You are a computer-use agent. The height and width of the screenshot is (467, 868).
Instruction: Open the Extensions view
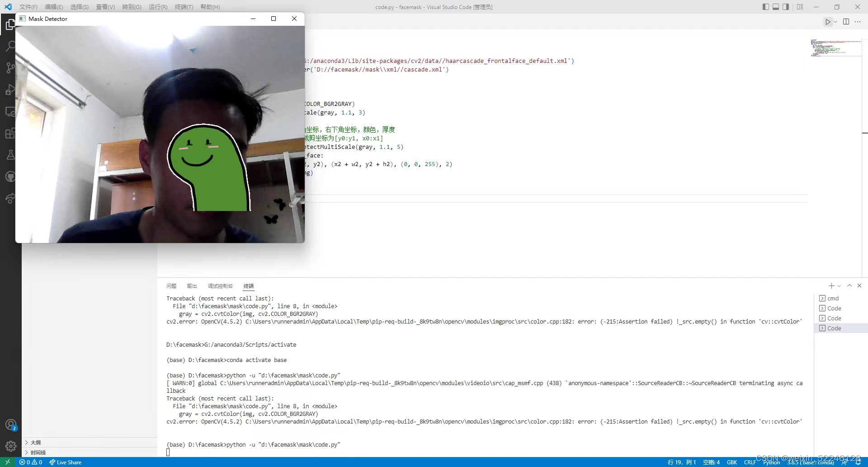point(10,133)
